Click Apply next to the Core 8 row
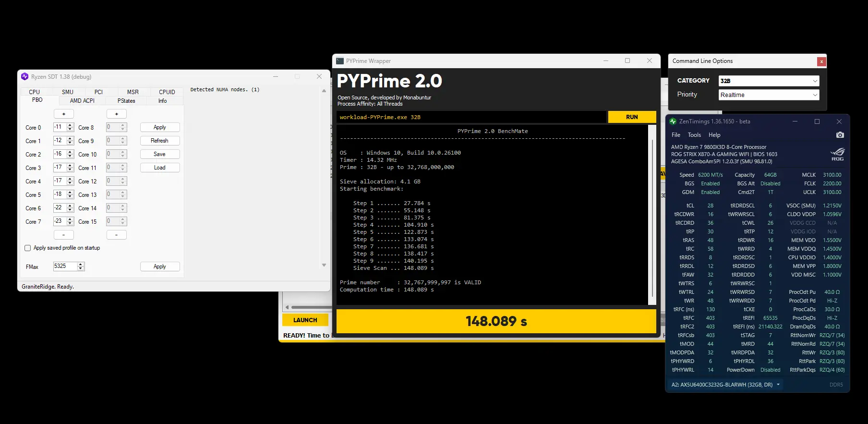 [160, 127]
